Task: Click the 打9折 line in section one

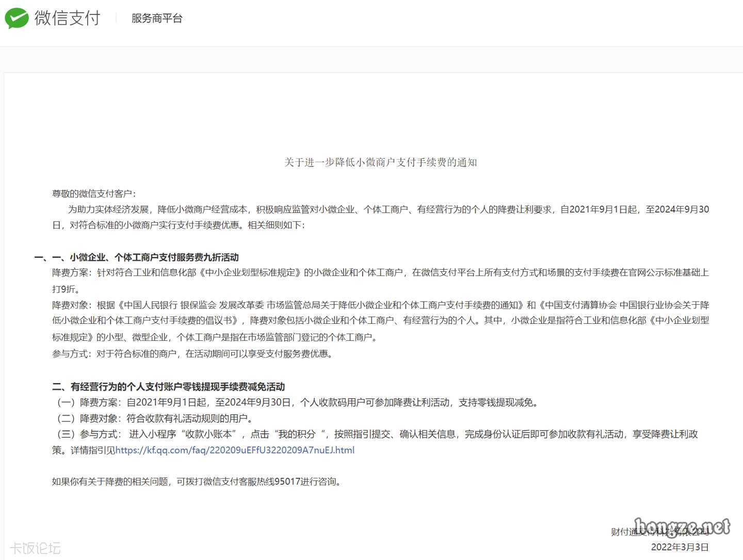Action: [66, 289]
